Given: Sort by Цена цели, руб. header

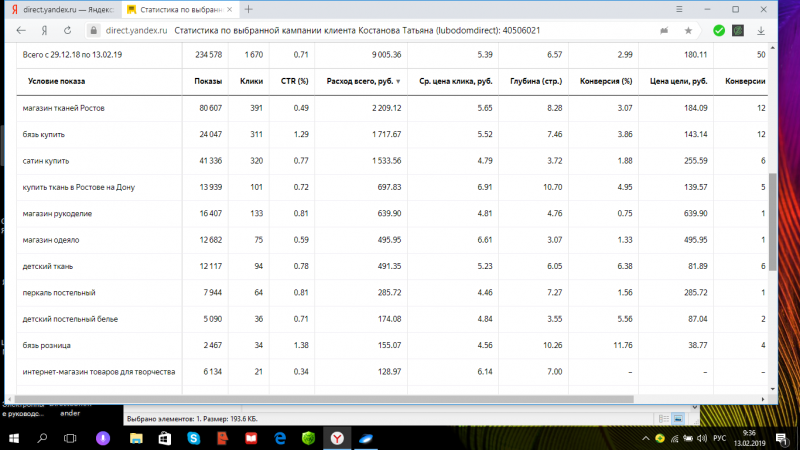Looking at the screenshot, I should (679, 81).
